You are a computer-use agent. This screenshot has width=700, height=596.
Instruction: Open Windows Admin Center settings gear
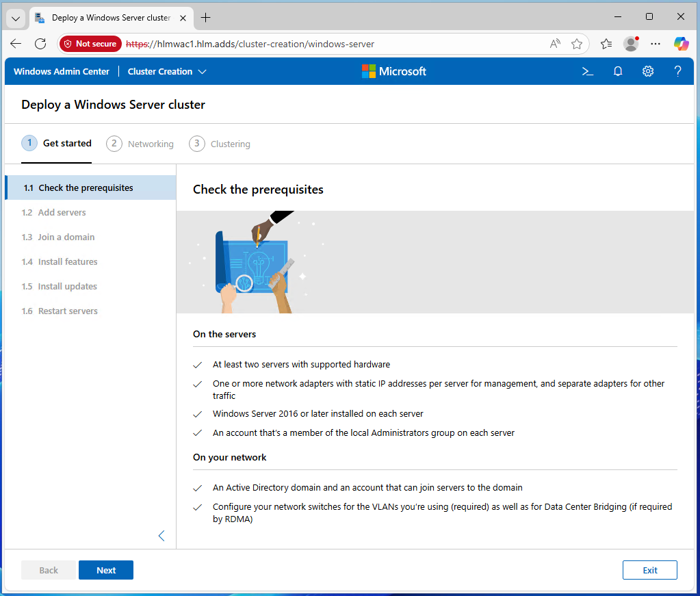(x=648, y=71)
